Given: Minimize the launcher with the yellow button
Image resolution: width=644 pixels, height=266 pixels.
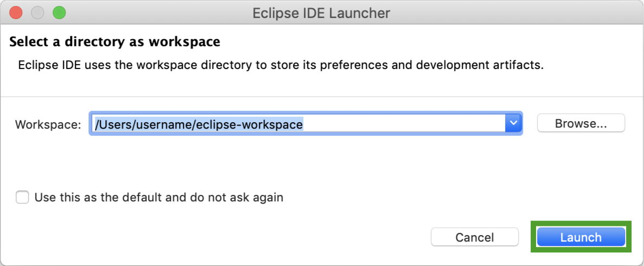Looking at the screenshot, I should [x=37, y=12].
